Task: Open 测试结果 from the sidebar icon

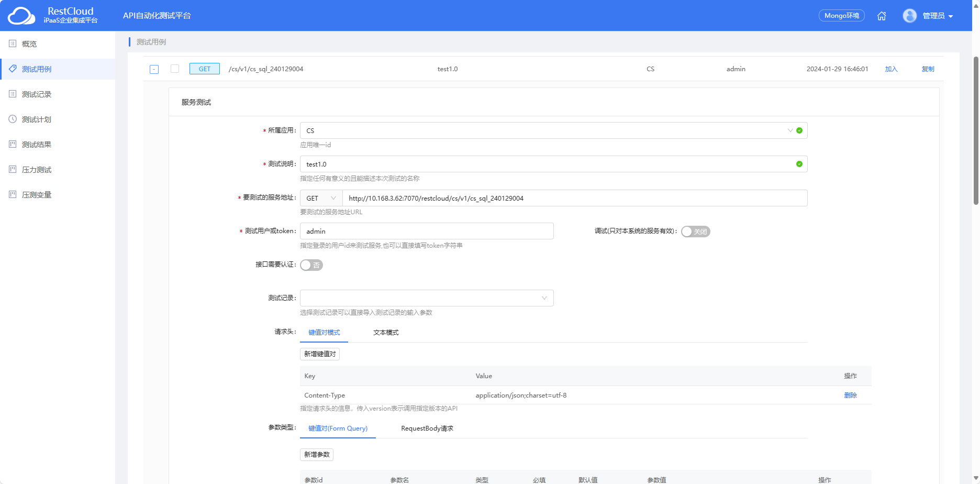Action: pos(13,144)
